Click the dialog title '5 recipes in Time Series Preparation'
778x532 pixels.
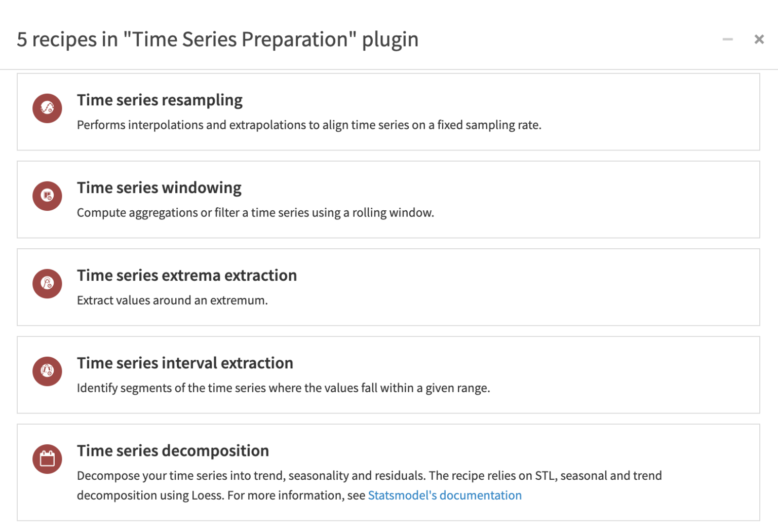coord(217,39)
